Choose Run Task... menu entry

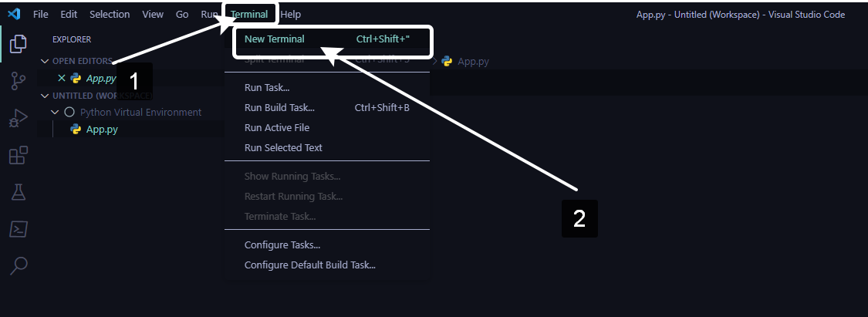[x=267, y=87]
